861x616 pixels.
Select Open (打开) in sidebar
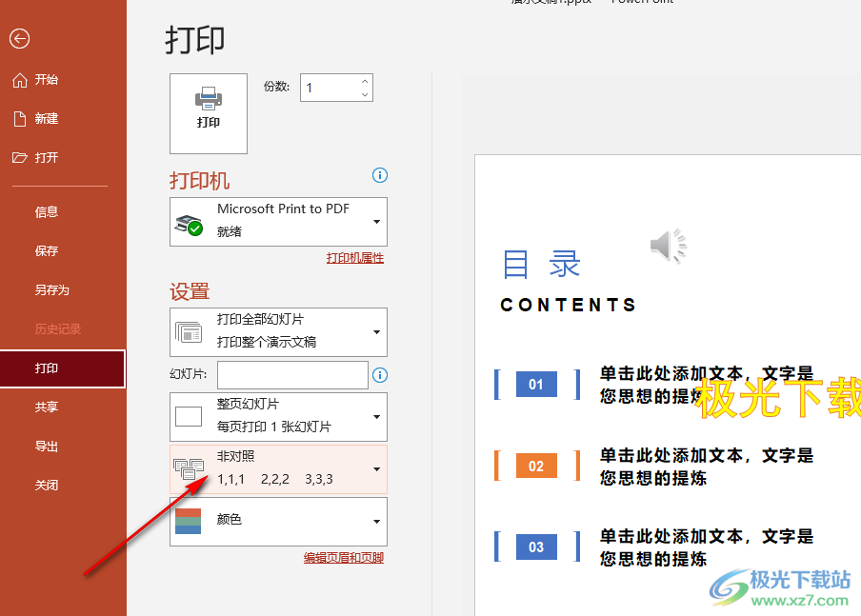click(46, 158)
